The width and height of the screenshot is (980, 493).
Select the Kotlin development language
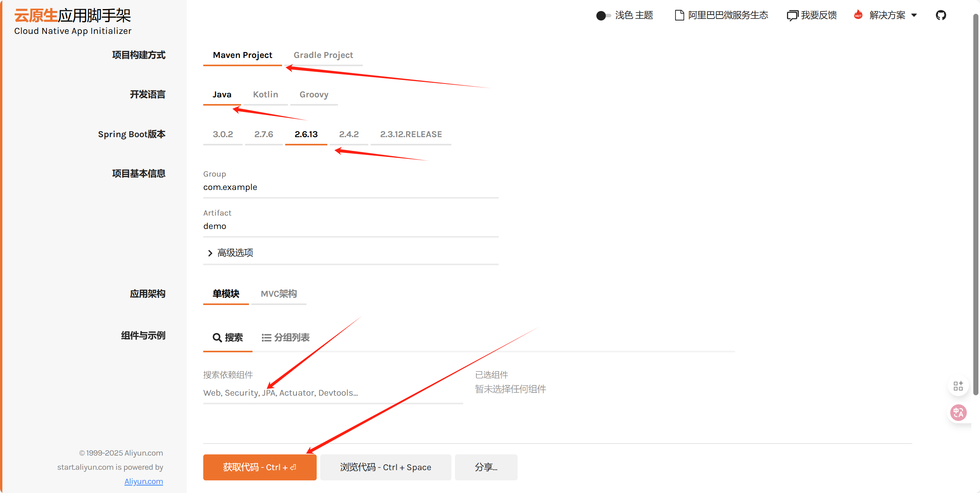(x=265, y=95)
